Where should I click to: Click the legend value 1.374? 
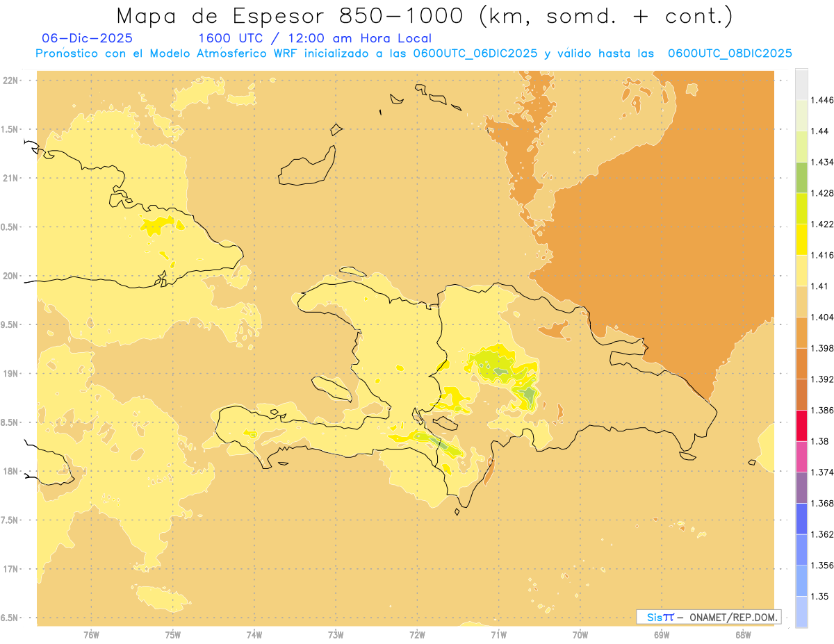click(822, 472)
